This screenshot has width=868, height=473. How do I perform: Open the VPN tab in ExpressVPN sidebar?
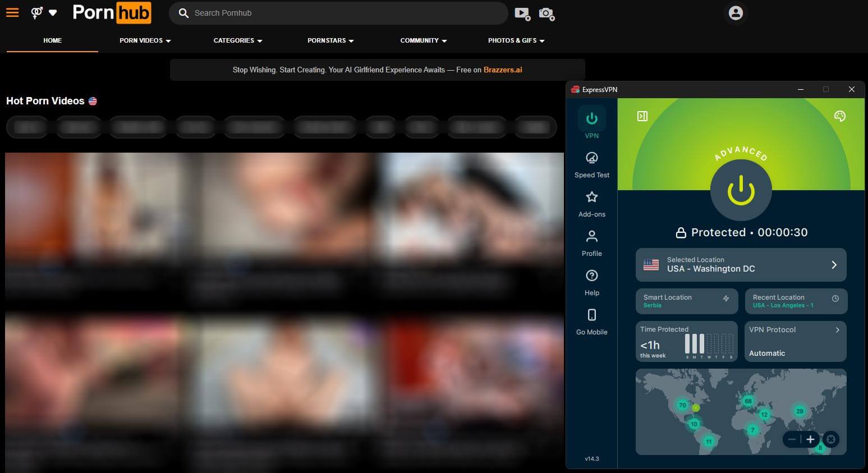(x=592, y=123)
